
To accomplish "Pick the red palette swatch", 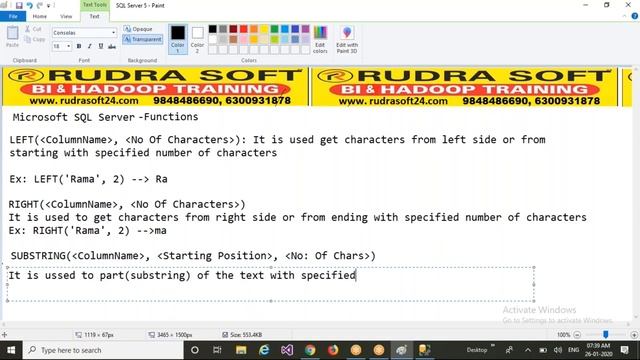I will [244, 29].
